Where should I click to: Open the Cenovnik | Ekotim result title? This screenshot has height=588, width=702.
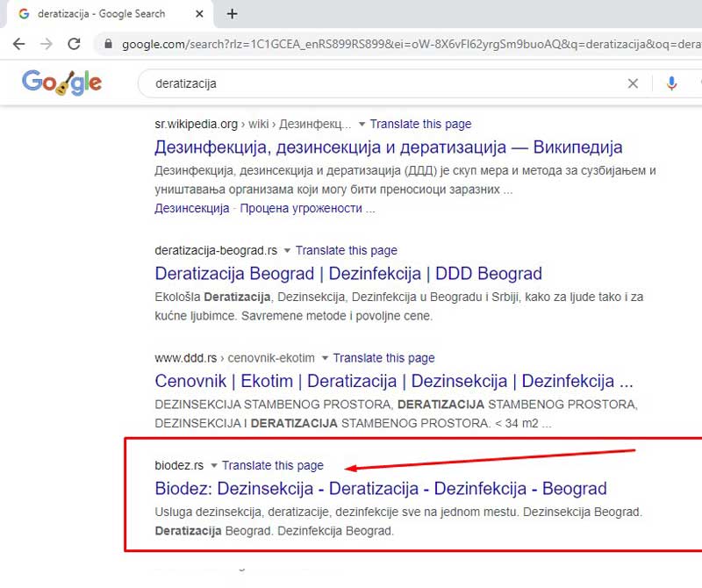pyautogui.click(x=393, y=381)
